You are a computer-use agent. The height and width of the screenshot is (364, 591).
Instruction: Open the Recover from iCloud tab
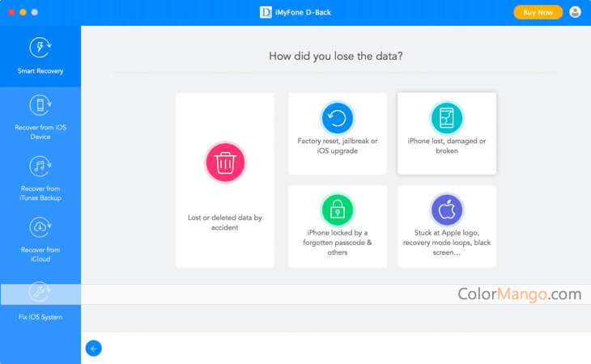[40, 254]
